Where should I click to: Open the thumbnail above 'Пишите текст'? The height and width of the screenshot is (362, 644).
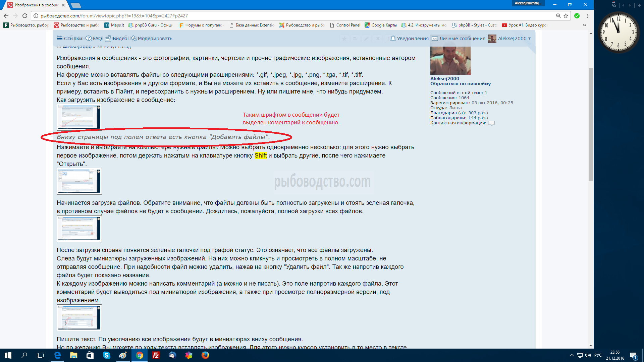pos(79,318)
